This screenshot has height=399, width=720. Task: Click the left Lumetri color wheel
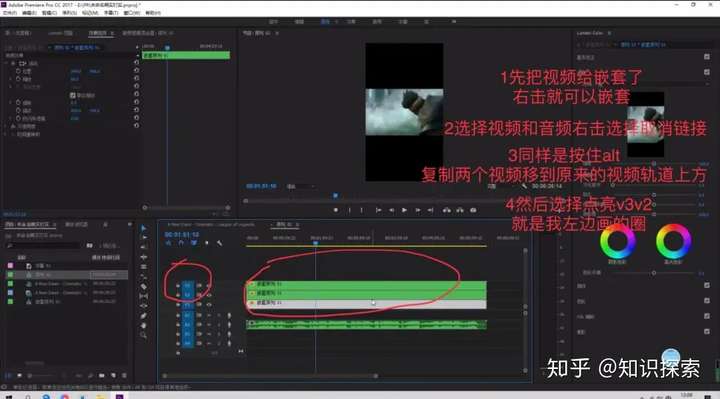point(618,242)
